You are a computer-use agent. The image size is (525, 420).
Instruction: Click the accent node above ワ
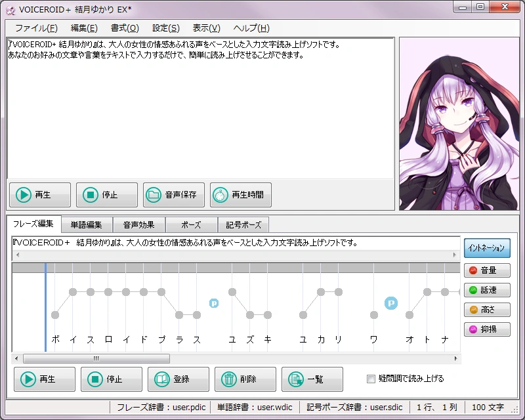(374, 315)
